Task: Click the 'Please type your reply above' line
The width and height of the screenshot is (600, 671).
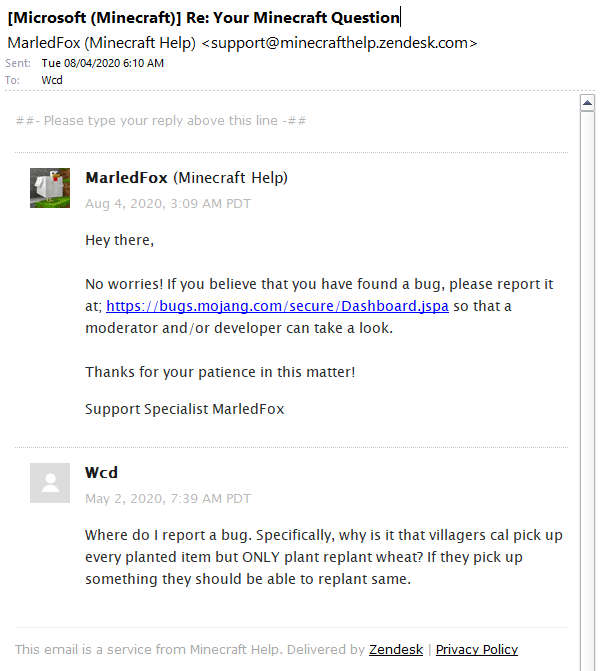Action: [161, 121]
